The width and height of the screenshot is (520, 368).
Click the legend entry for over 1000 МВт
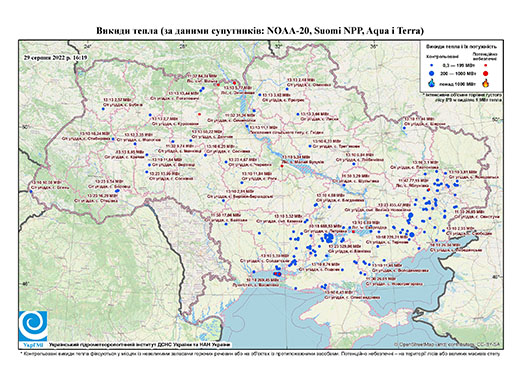tap(459, 83)
